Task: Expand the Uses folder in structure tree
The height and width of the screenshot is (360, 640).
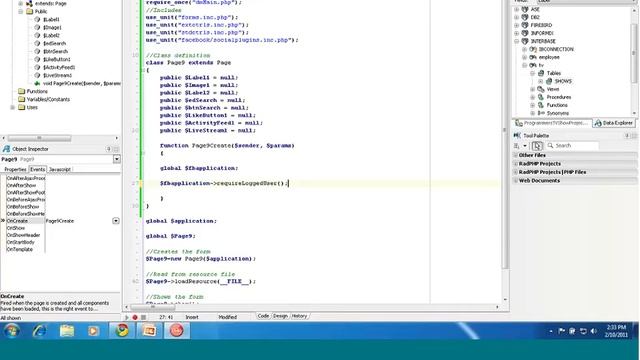Action: pos(13,107)
